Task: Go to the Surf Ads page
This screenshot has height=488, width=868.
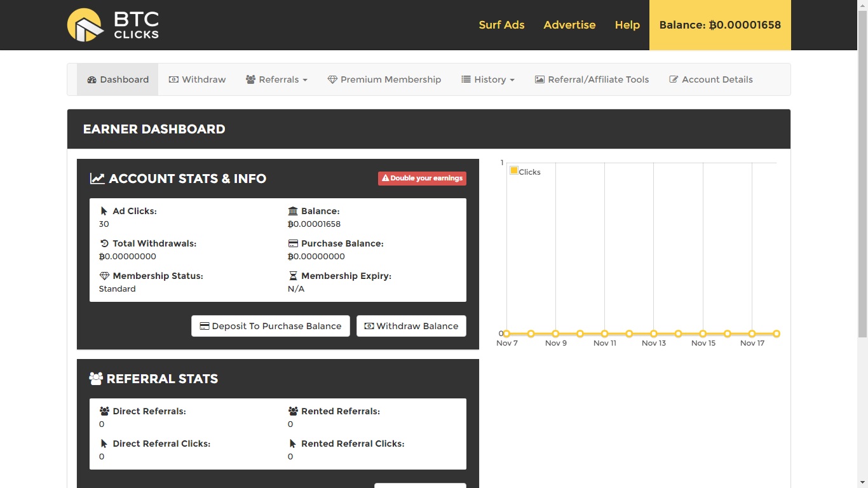Action: point(501,25)
